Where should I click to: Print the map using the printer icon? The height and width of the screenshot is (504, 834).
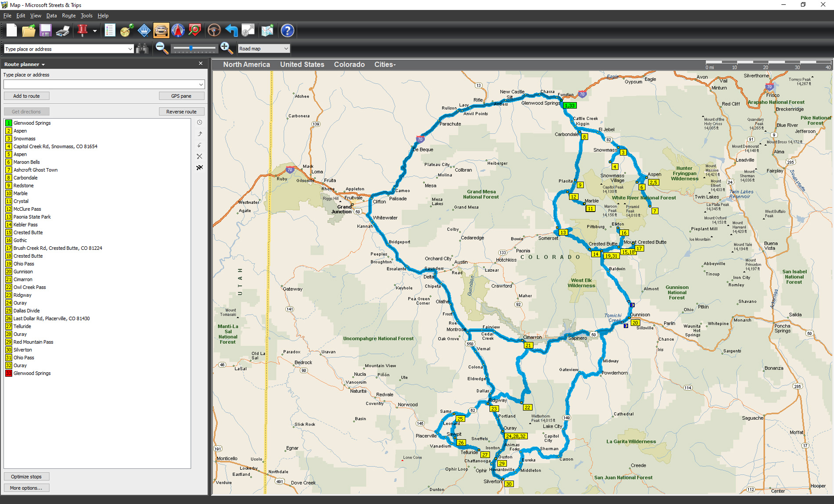pyautogui.click(x=63, y=31)
